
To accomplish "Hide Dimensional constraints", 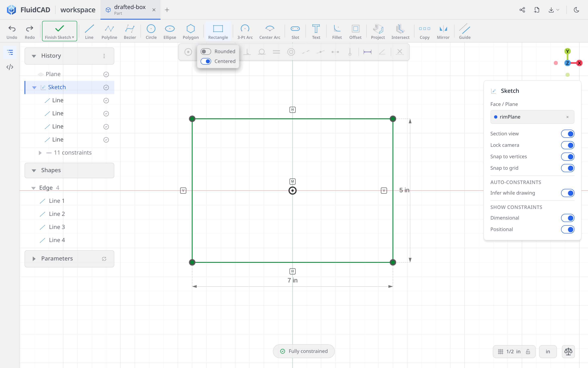I will pyautogui.click(x=568, y=218).
